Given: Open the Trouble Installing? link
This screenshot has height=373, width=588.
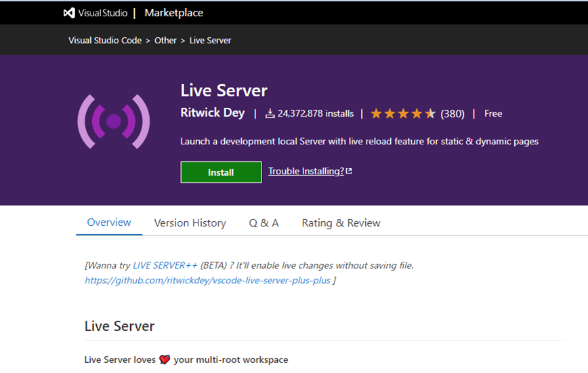Looking at the screenshot, I should click(306, 172).
